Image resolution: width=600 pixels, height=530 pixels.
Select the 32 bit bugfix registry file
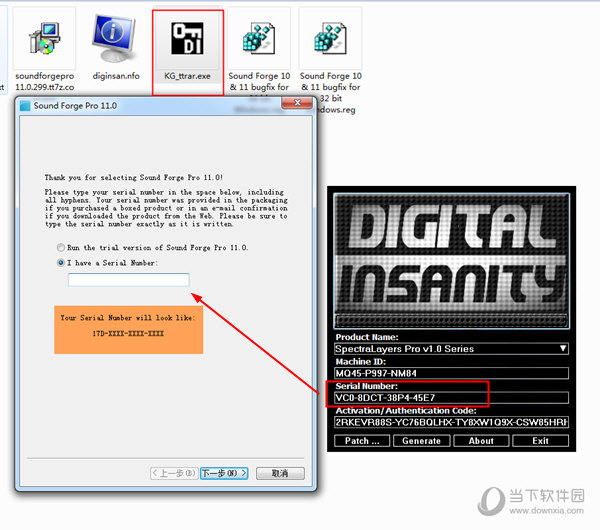(x=330, y=38)
